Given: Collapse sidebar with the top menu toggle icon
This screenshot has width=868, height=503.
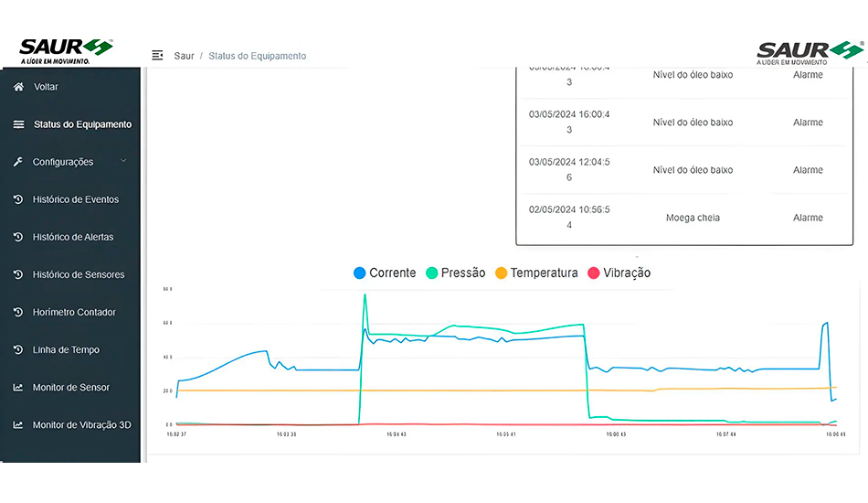Looking at the screenshot, I should [x=157, y=56].
